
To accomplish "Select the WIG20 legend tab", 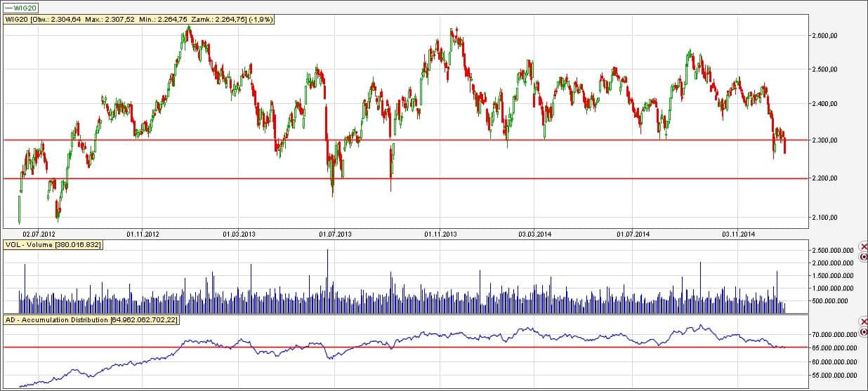I will pyautogui.click(x=20, y=6).
